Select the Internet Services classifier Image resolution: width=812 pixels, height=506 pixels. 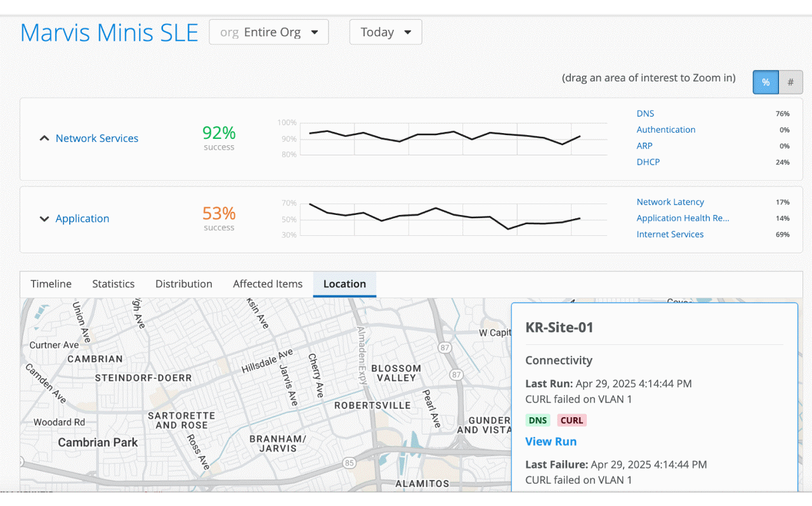(670, 234)
